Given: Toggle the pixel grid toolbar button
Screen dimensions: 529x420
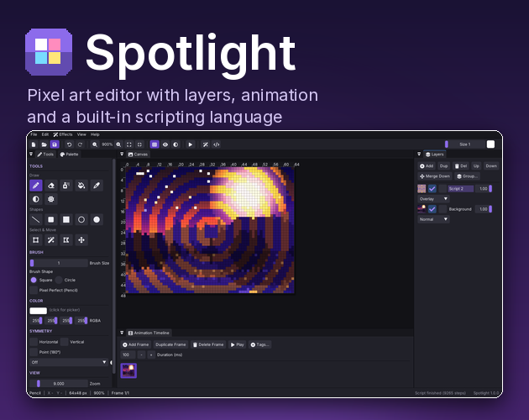Looking at the screenshot, I should click(x=155, y=144).
